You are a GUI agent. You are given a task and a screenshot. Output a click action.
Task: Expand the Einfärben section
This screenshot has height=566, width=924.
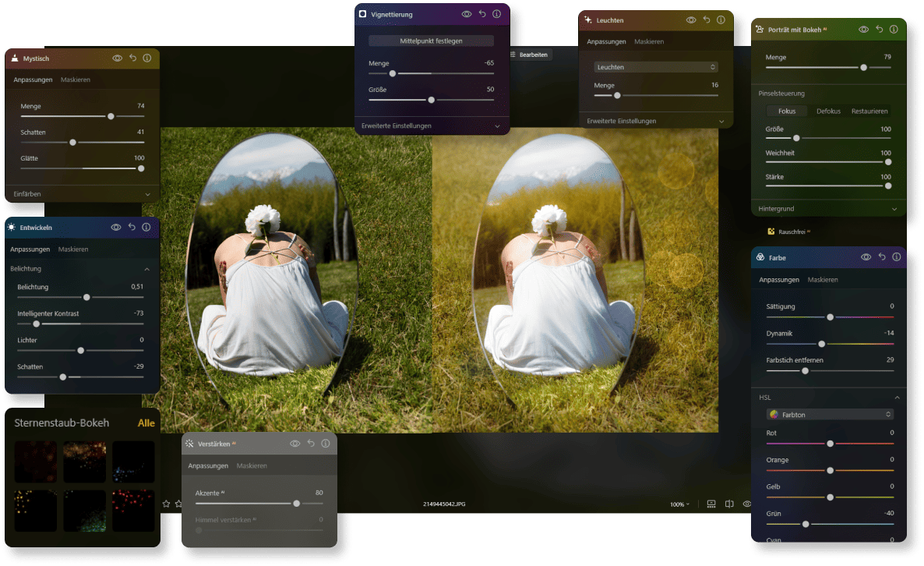point(82,193)
